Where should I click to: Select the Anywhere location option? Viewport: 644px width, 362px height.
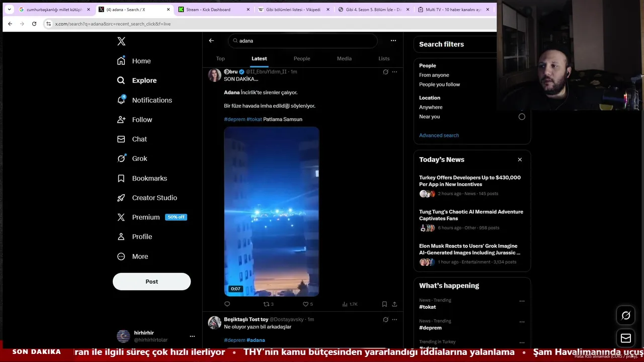click(x=431, y=107)
